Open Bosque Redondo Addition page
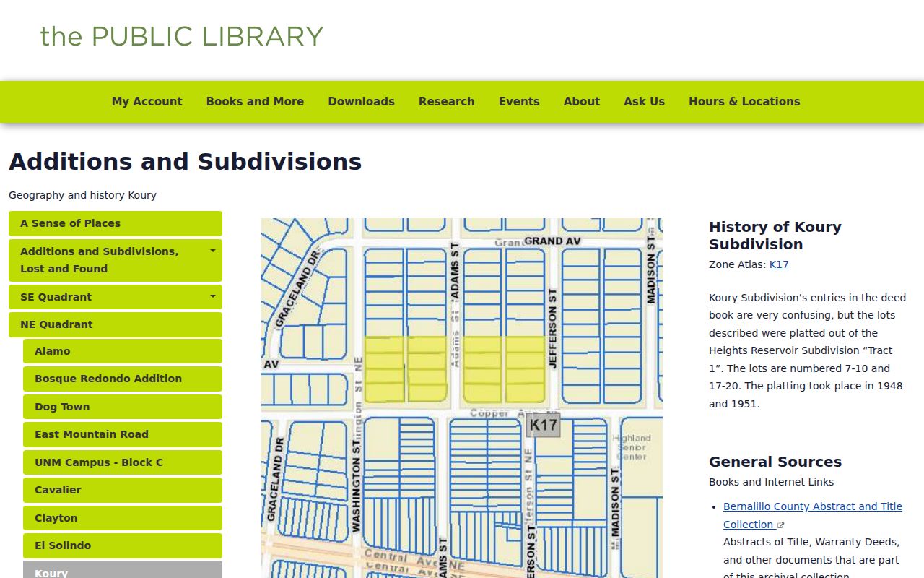This screenshot has height=578, width=924. [123, 379]
